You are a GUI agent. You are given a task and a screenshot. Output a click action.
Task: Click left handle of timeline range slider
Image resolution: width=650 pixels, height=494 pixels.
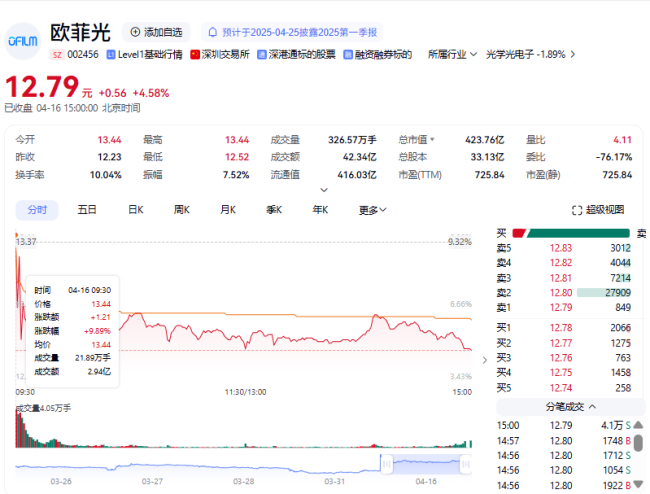(386, 464)
